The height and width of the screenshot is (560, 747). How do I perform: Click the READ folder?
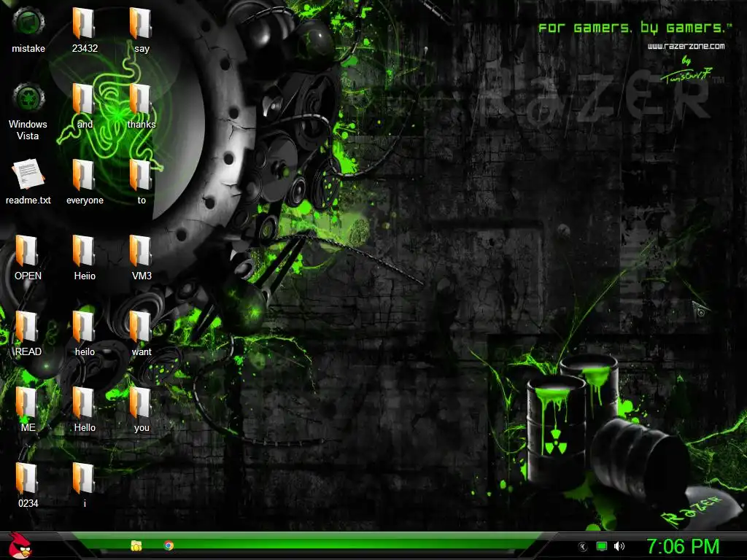28,333
